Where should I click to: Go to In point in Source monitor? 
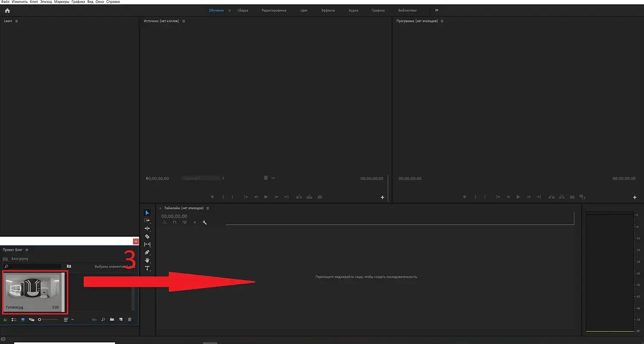coord(246,197)
